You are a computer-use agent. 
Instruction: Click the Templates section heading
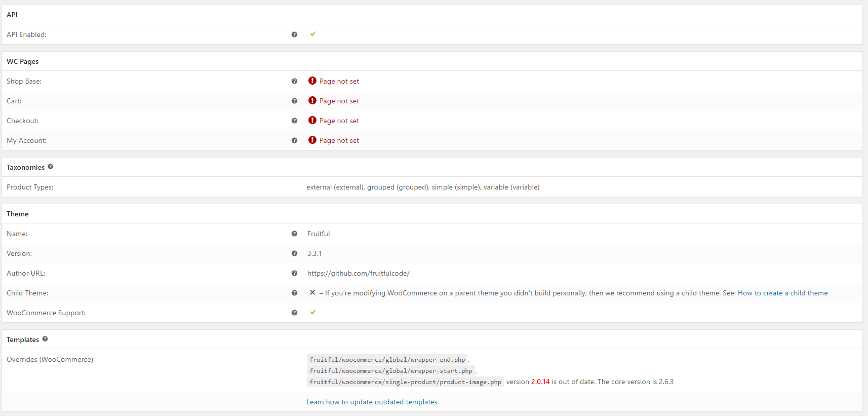coord(23,339)
